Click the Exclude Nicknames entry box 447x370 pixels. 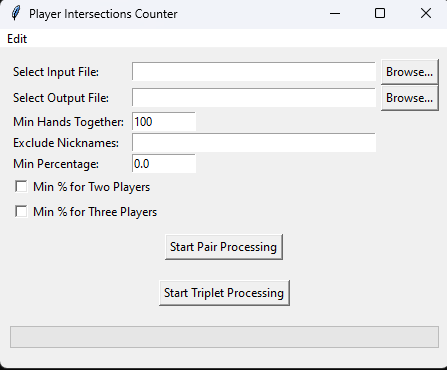point(254,143)
